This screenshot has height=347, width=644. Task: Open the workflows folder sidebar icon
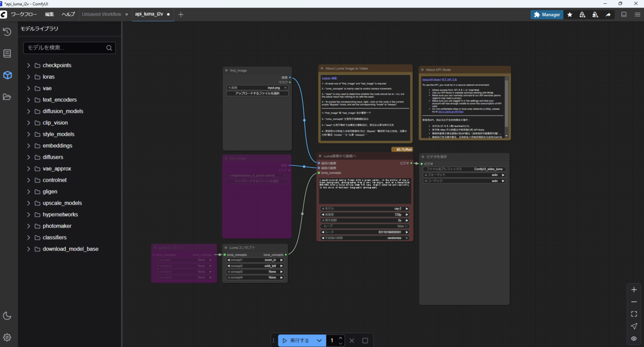(x=7, y=97)
